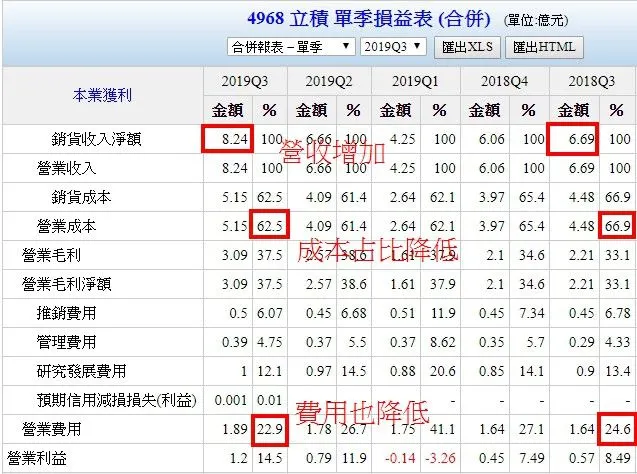Select 研究發展費用 2018Q4 amount 0.85
Image resolution: width=637 pixels, height=474 pixels.
point(492,371)
